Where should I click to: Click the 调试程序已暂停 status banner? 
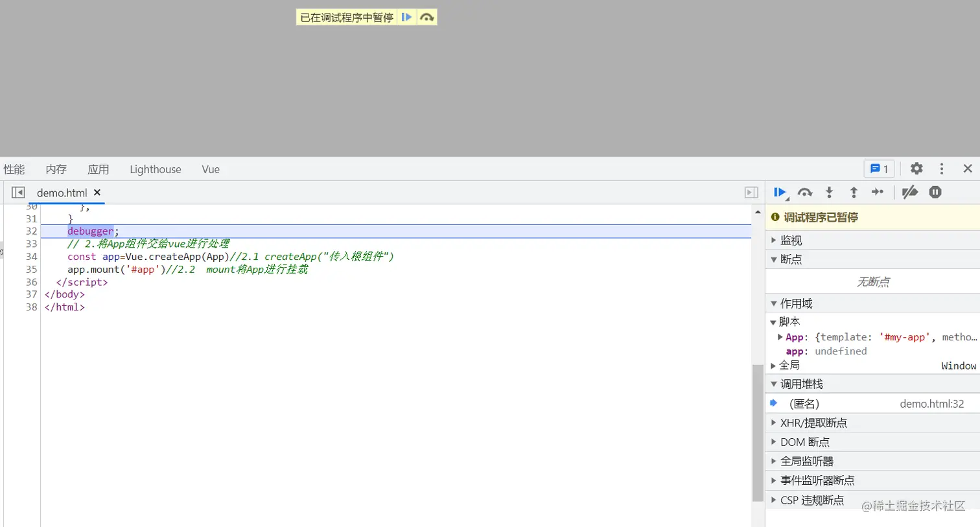click(x=872, y=217)
